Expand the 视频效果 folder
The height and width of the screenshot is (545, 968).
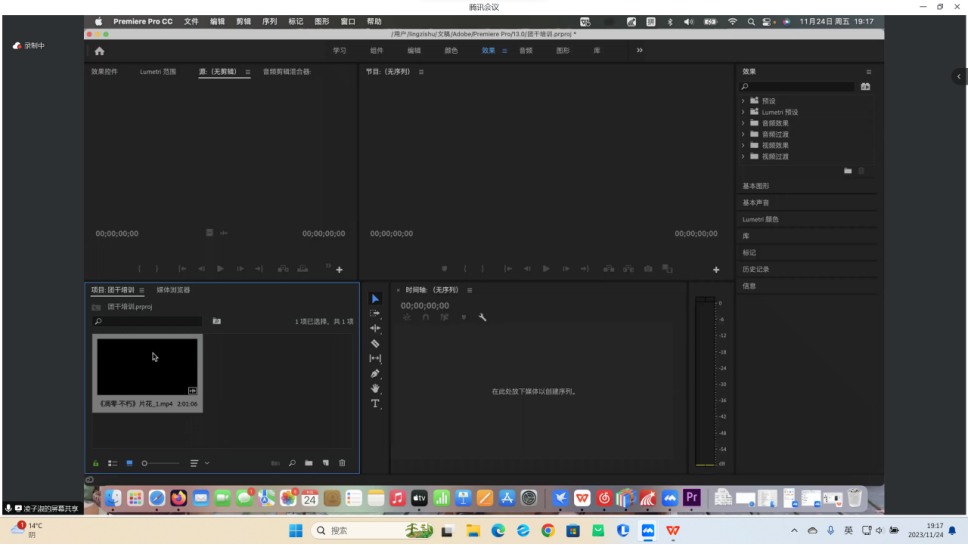tap(743, 145)
